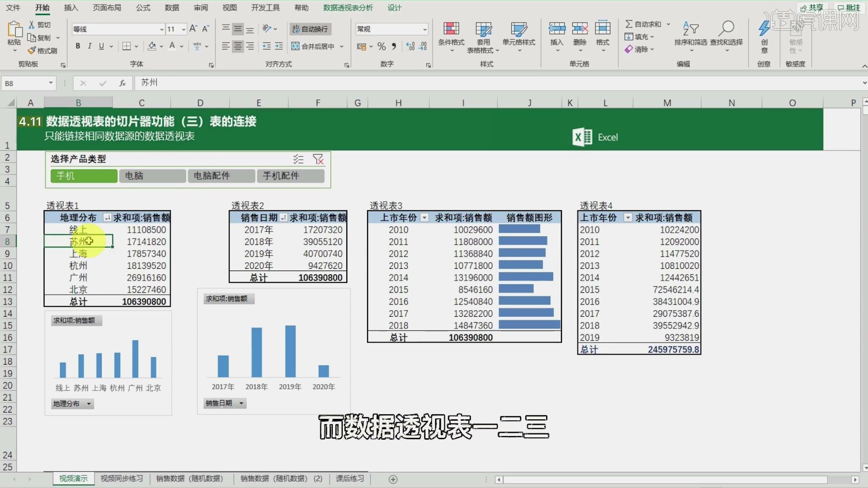Click AutoSum (自动求和)
This screenshot has height=488, width=868.
(643, 24)
